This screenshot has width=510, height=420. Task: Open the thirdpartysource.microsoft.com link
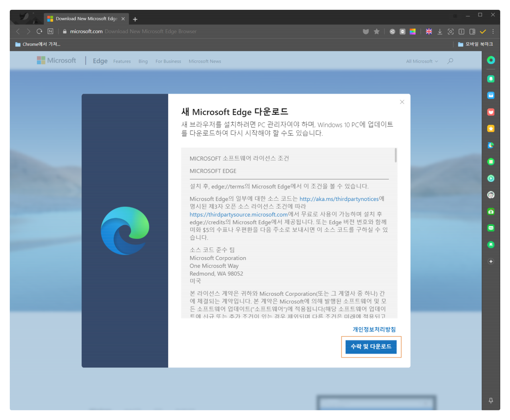(x=239, y=214)
